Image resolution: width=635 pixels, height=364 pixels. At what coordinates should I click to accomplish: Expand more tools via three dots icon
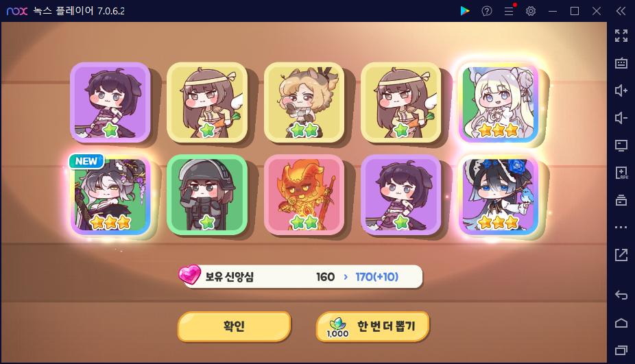(621, 227)
